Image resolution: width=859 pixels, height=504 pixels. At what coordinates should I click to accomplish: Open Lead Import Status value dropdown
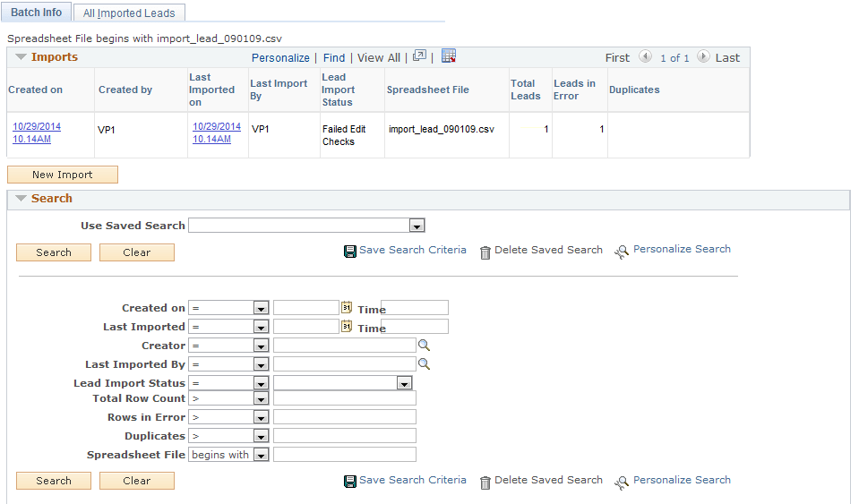404,383
